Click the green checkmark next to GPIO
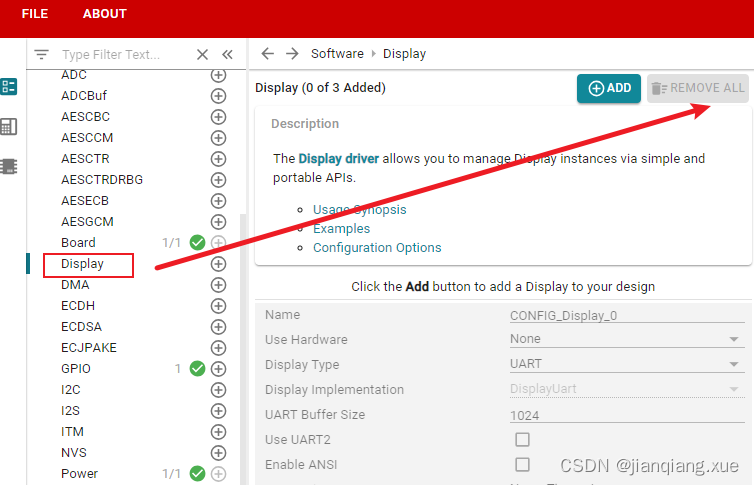The height and width of the screenshot is (485, 754). coord(197,369)
